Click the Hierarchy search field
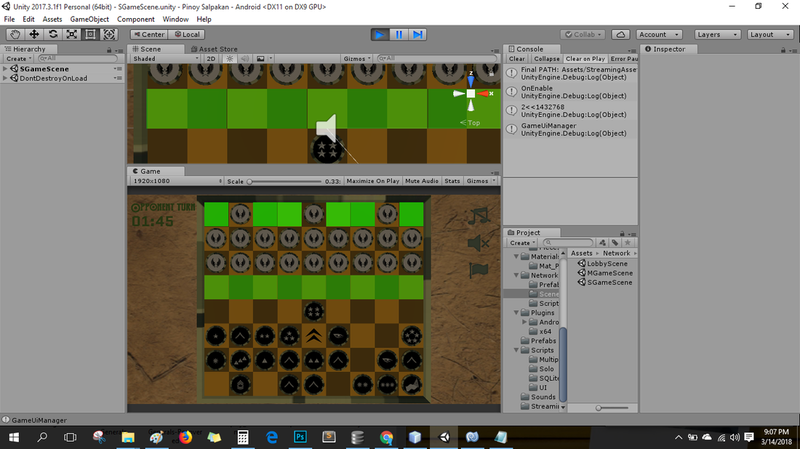Image resolution: width=800 pixels, height=449 pixels. [78, 59]
